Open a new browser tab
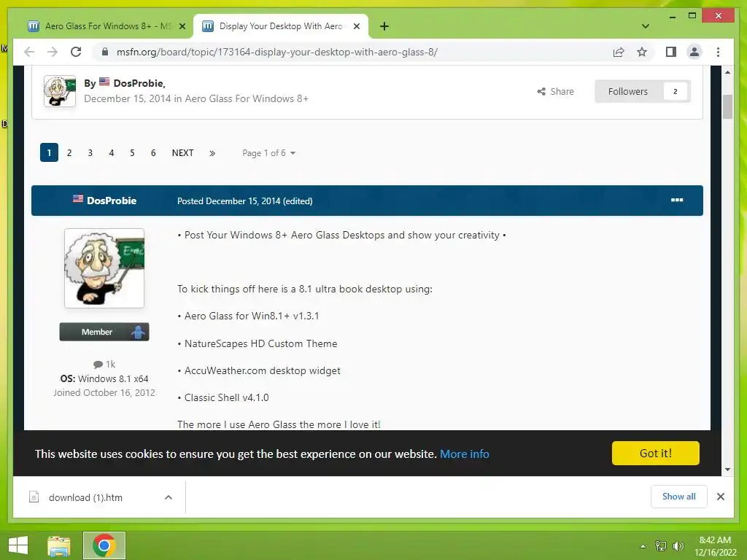 click(384, 26)
